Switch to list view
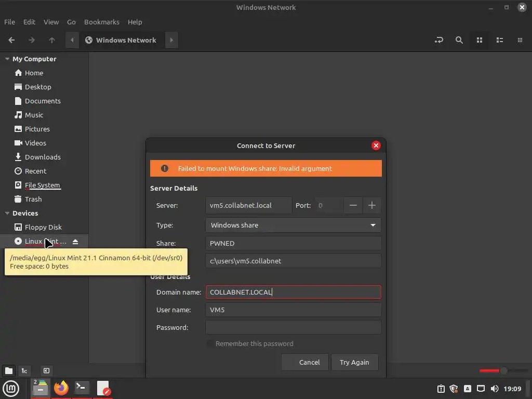This screenshot has height=399, width=532. pos(499,40)
